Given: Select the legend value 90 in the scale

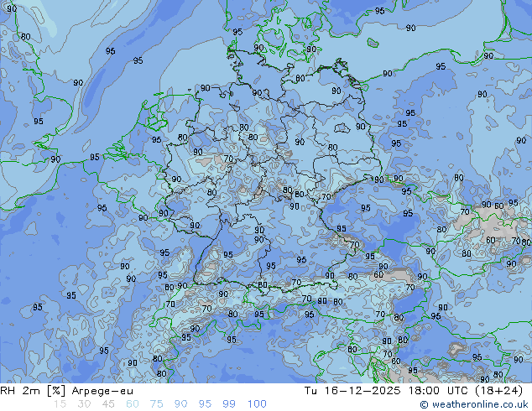Looking at the screenshot, I should (x=181, y=404).
